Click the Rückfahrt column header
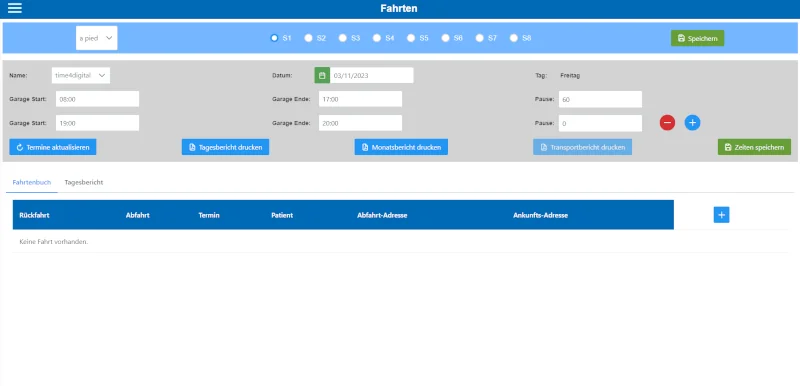The image size is (800, 386). point(34,215)
